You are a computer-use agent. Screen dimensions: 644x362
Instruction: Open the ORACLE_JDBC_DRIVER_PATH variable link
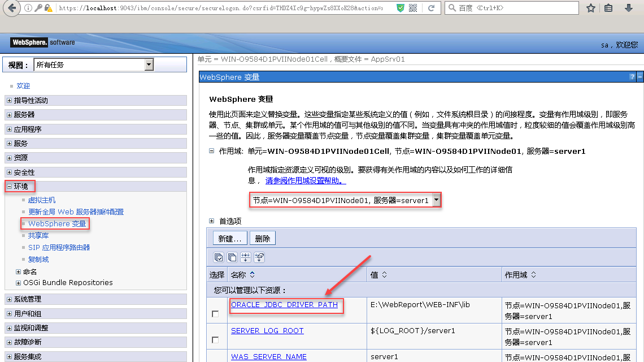[284, 305]
